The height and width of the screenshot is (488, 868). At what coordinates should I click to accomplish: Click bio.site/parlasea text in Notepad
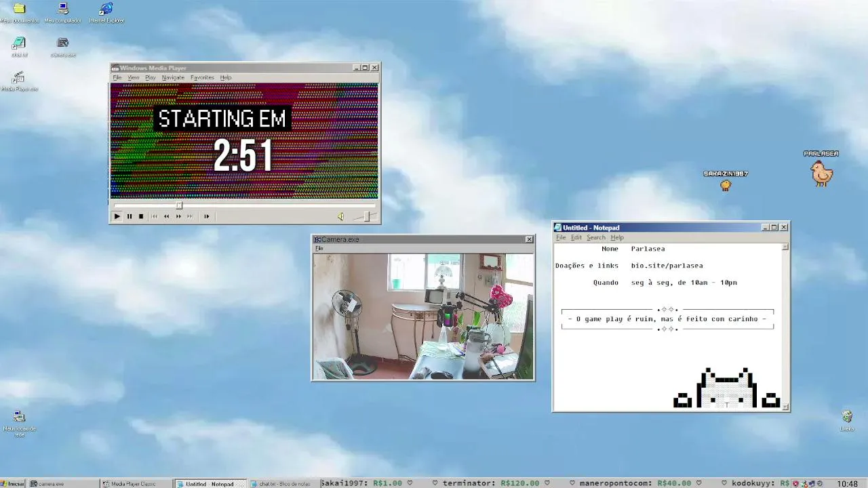[x=667, y=266]
